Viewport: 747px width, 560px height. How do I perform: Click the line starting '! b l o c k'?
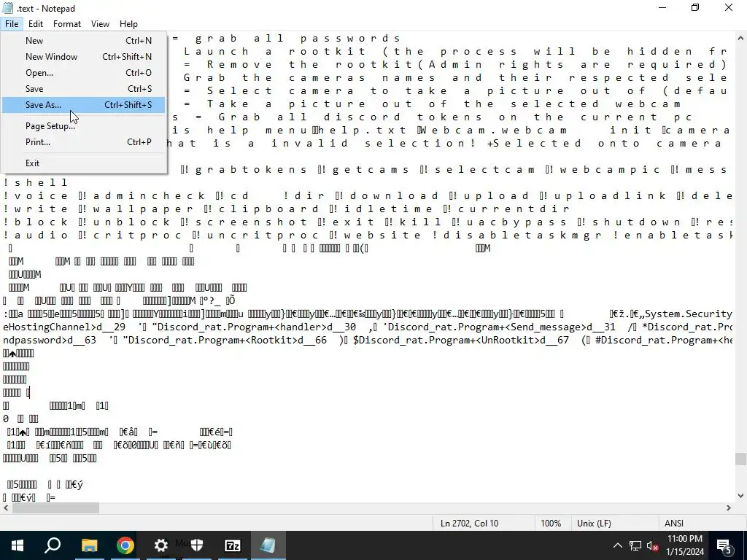(x=368, y=222)
